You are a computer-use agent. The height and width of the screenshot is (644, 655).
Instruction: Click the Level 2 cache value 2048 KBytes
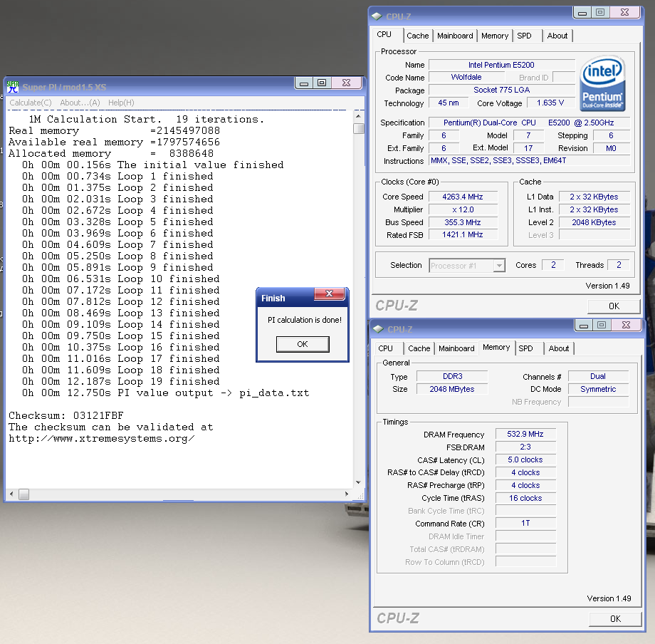pos(594,222)
